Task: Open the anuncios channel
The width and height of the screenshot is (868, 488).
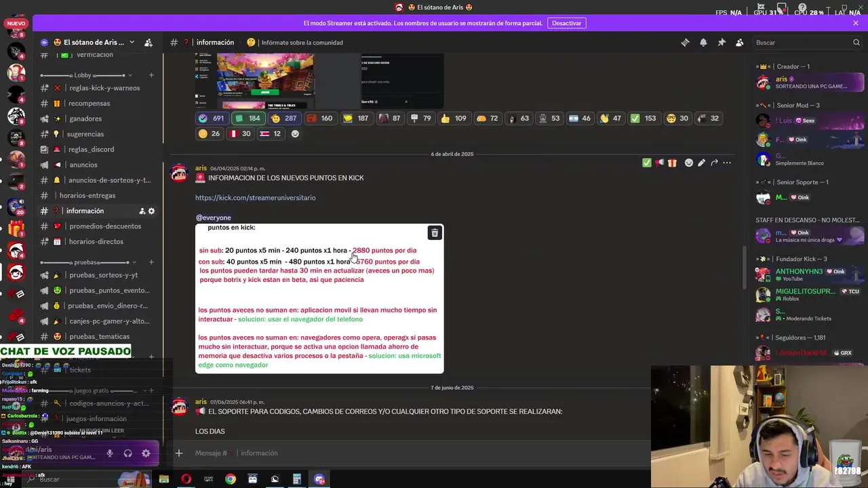Action: tap(98, 165)
